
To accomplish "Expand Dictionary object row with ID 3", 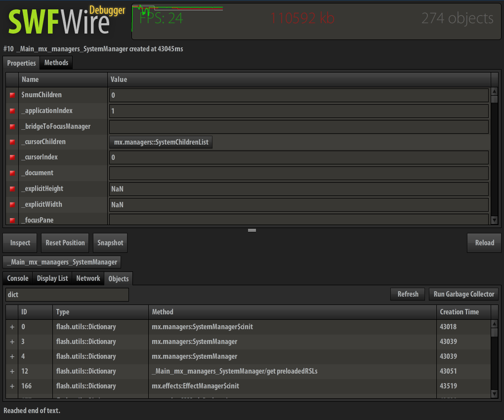I will click(x=12, y=342).
